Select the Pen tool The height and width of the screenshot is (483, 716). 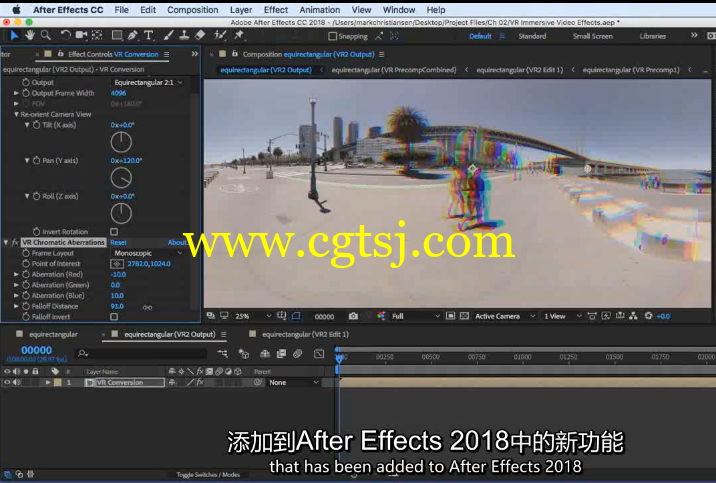(133, 35)
